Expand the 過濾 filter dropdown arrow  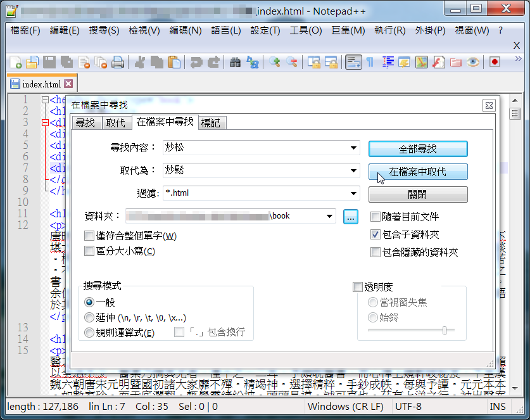pos(353,193)
